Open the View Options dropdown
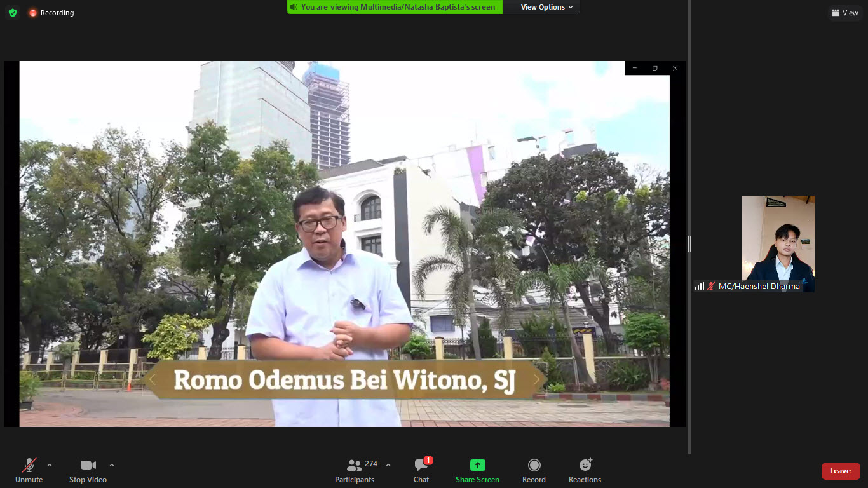Screen dimensions: 868x488 point(542,7)
